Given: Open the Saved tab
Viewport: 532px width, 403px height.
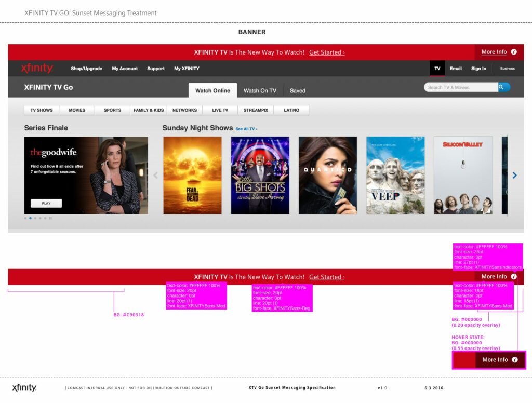Looking at the screenshot, I should [x=298, y=90].
